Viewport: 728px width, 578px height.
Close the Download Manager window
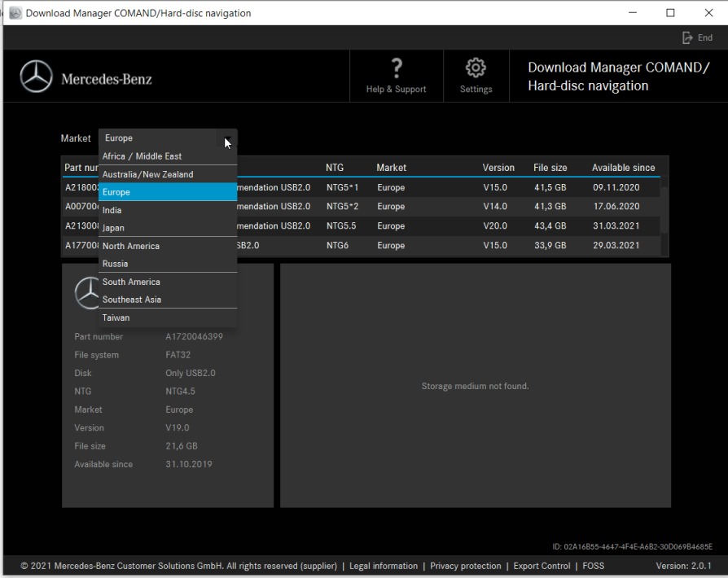coord(708,13)
